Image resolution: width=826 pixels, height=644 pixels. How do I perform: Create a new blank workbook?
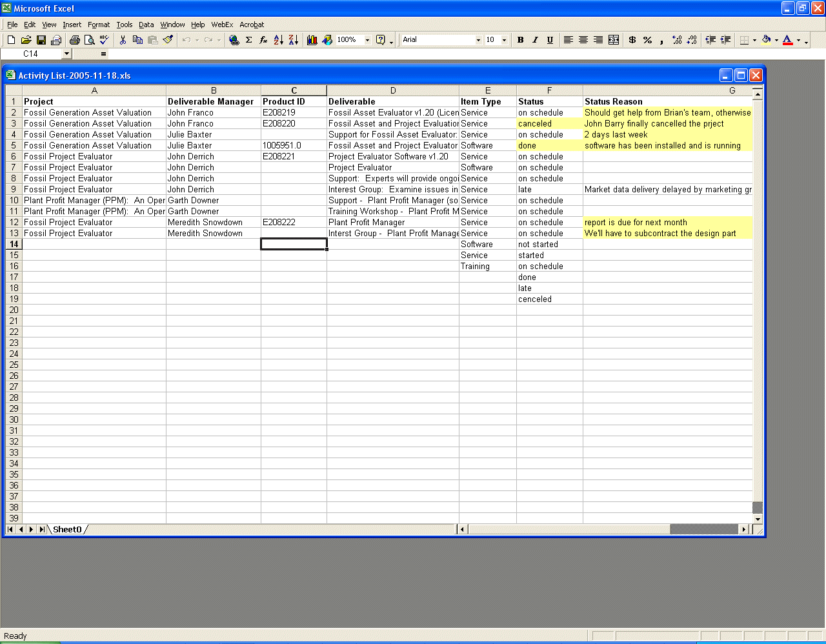coord(11,40)
